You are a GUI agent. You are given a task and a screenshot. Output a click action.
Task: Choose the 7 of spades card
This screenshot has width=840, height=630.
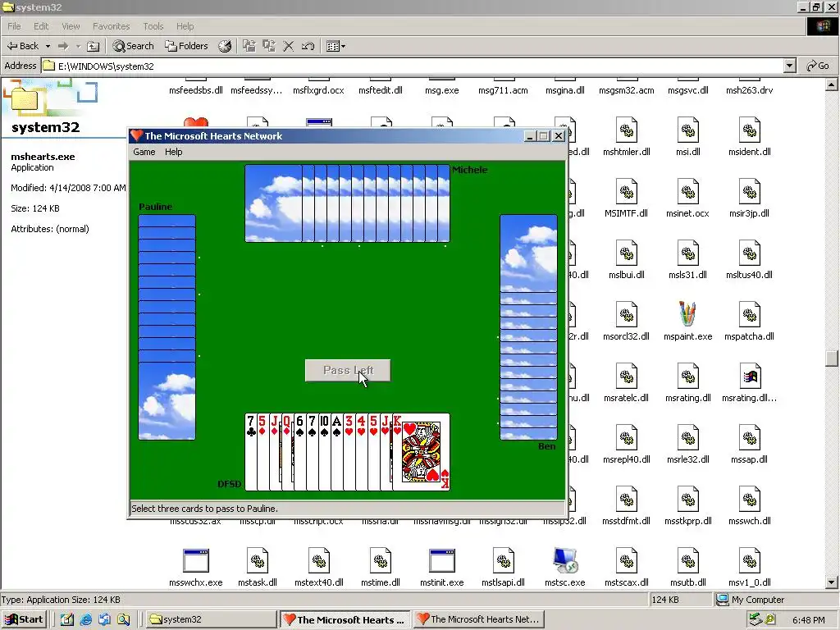click(313, 452)
